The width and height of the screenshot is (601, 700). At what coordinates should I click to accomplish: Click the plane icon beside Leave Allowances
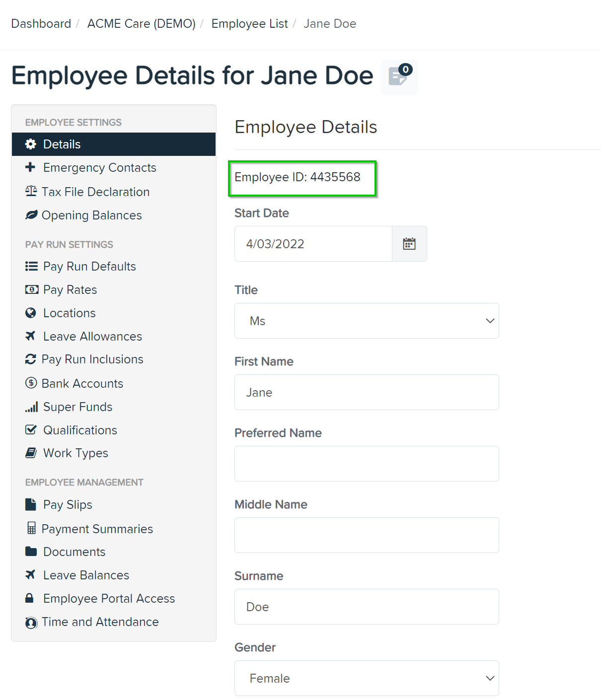click(x=30, y=336)
